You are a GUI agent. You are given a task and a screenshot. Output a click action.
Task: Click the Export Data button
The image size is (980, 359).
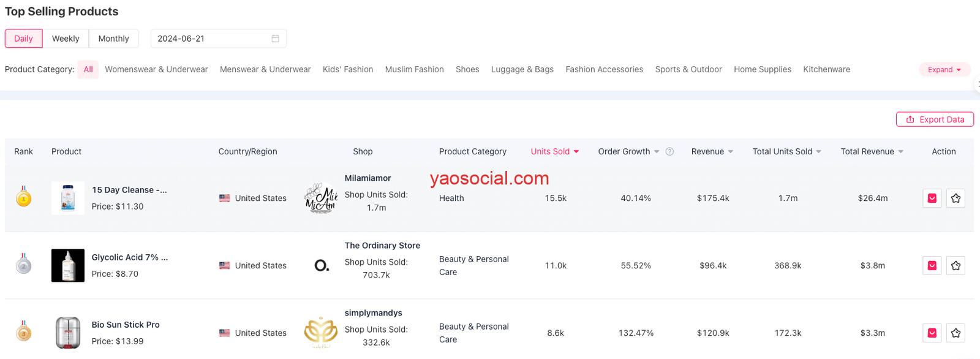(x=935, y=119)
